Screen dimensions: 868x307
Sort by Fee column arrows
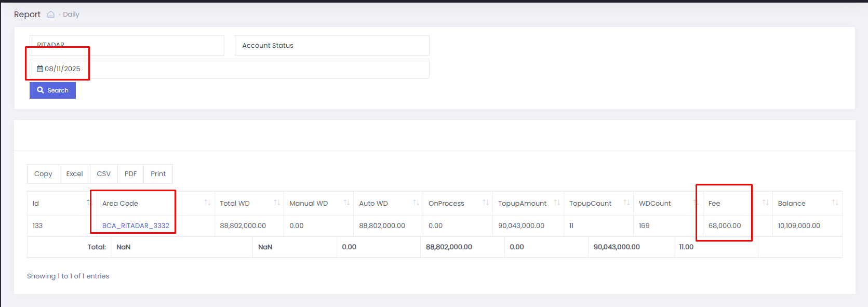click(766, 203)
